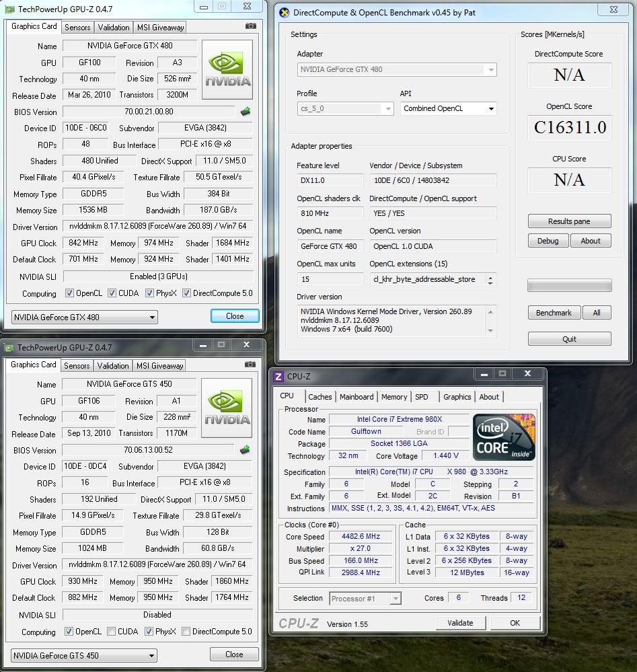Toggle OpenCL checkbox for GTX 480

[69, 293]
